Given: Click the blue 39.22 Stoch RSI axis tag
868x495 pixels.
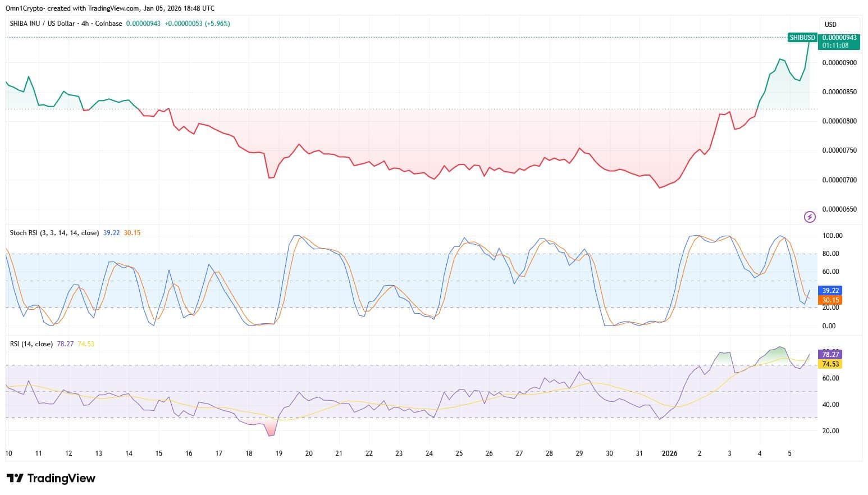Looking at the screenshot, I should [830, 291].
